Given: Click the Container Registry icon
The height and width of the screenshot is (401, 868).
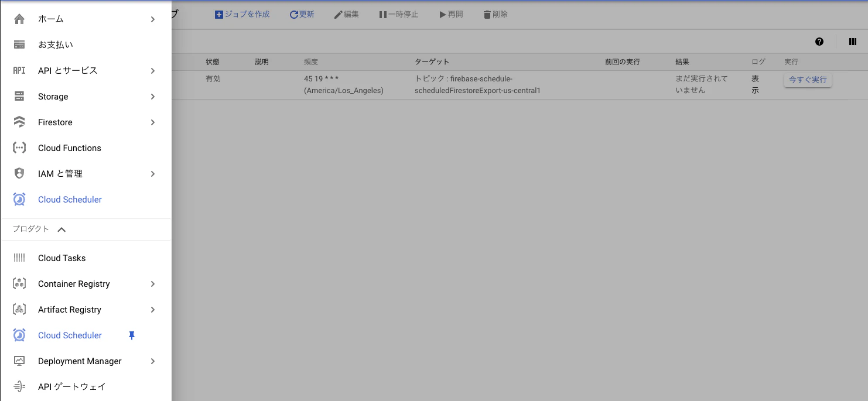Looking at the screenshot, I should [x=19, y=284].
